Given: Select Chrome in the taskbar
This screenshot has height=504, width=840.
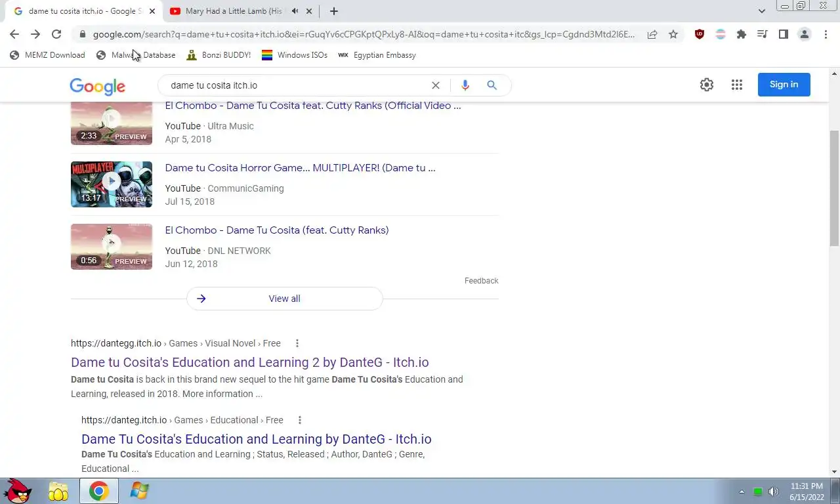Looking at the screenshot, I should (x=99, y=491).
